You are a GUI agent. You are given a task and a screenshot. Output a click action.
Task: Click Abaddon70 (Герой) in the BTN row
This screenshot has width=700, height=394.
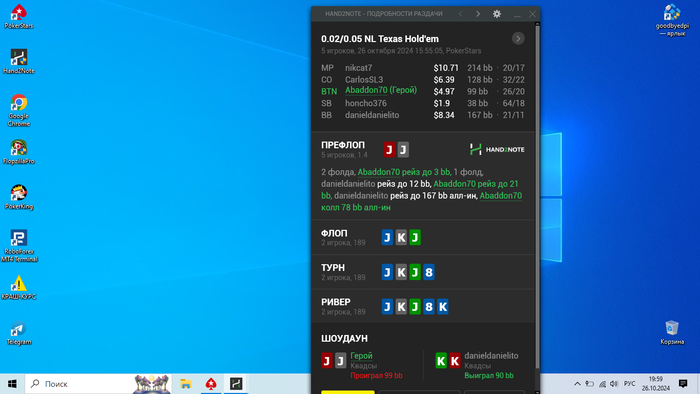(381, 90)
